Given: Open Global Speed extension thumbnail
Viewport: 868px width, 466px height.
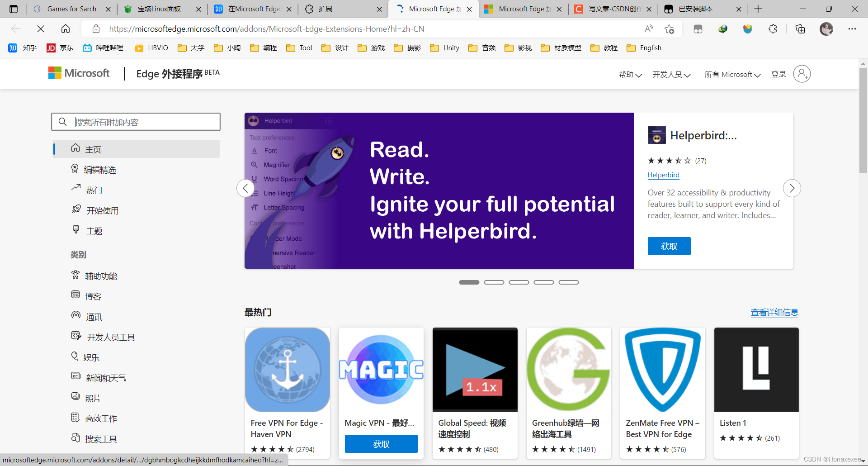Looking at the screenshot, I should click(475, 370).
